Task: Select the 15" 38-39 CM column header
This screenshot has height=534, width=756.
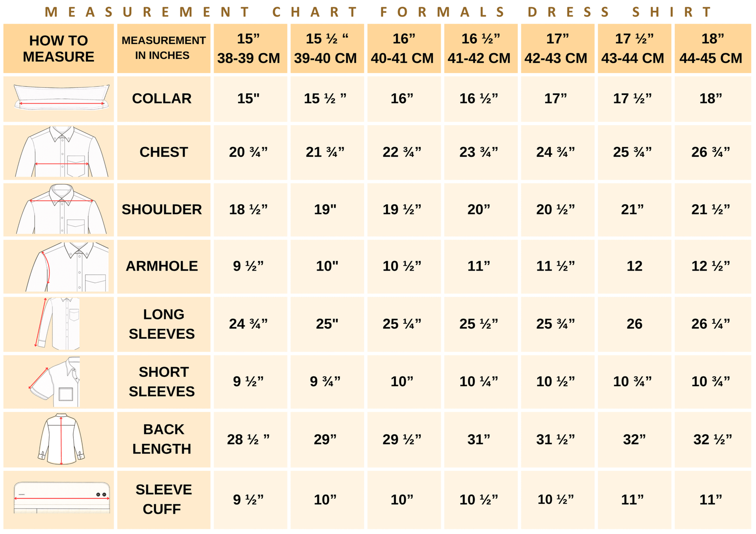Action: tap(250, 49)
